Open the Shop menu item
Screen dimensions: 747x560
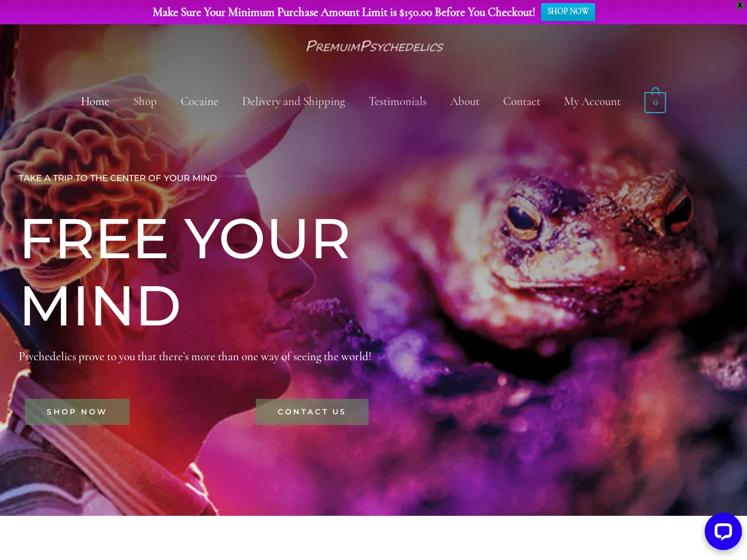[x=145, y=101]
